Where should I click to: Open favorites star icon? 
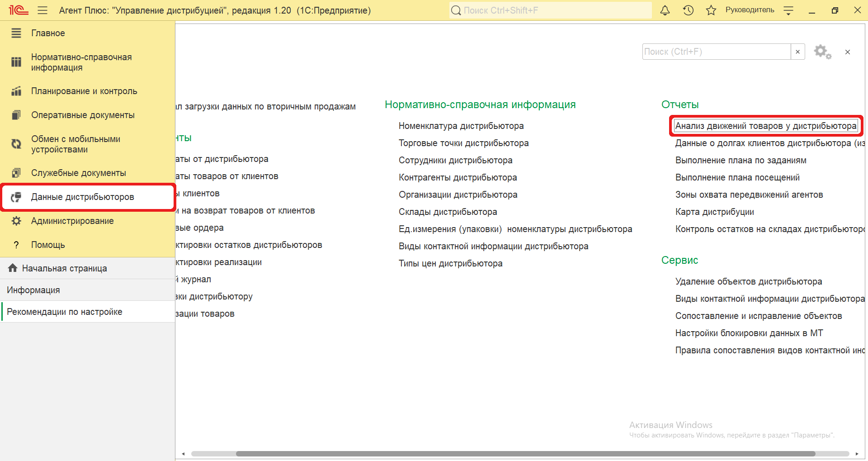pos(711,10)
